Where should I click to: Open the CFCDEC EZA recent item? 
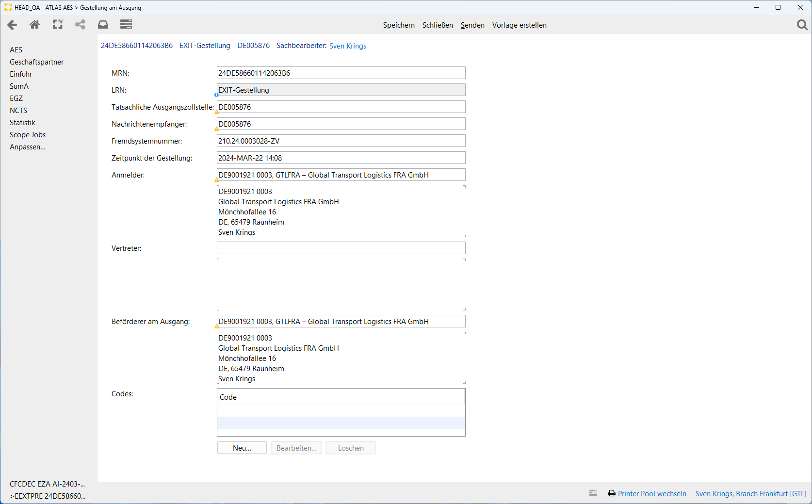(x=47, y=484)
